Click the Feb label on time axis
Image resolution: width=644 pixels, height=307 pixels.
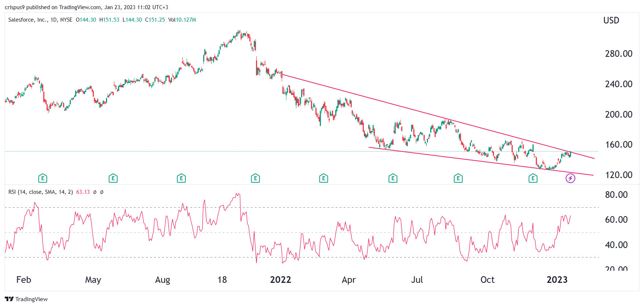coord(24,280)
